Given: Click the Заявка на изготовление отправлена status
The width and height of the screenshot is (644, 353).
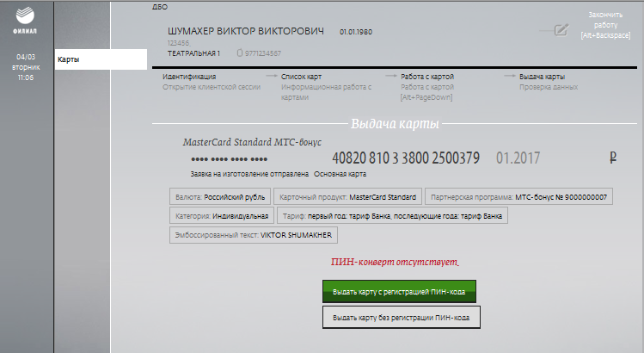Looking at the screenshot, I should [249, 174].
